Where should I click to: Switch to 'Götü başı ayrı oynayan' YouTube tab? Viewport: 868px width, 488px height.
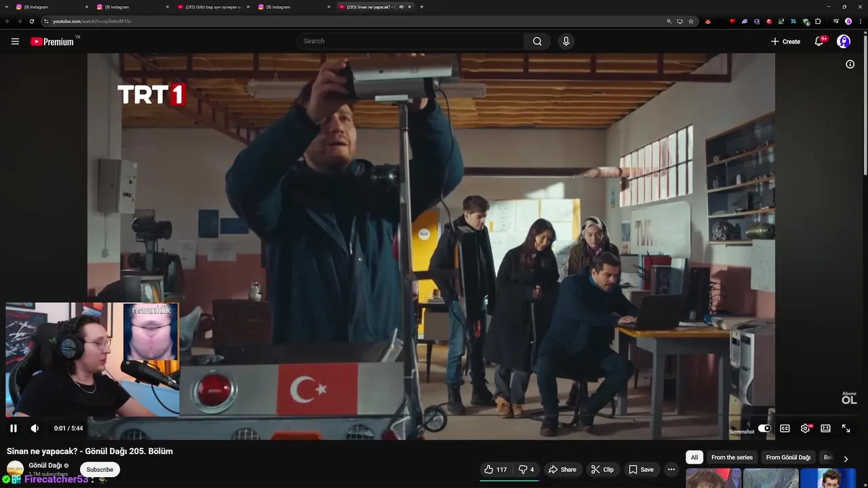212,7
